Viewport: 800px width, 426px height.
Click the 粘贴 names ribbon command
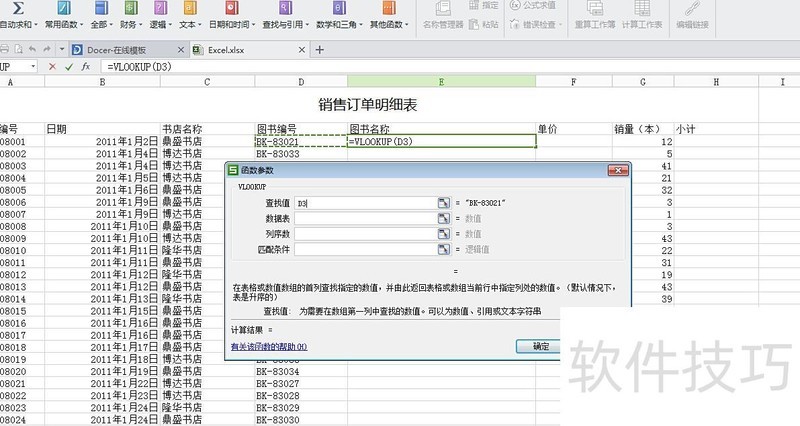pyautogui.click(x=484, y=24)
